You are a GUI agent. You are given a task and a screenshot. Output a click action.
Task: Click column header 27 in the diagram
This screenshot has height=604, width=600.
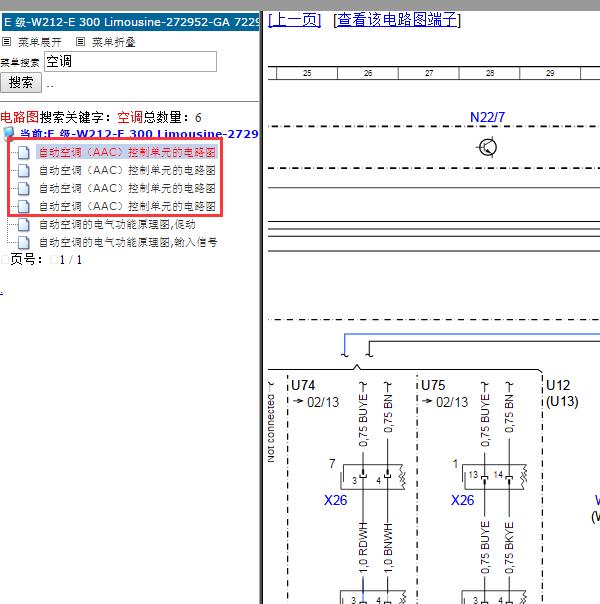tap(429, 73)
